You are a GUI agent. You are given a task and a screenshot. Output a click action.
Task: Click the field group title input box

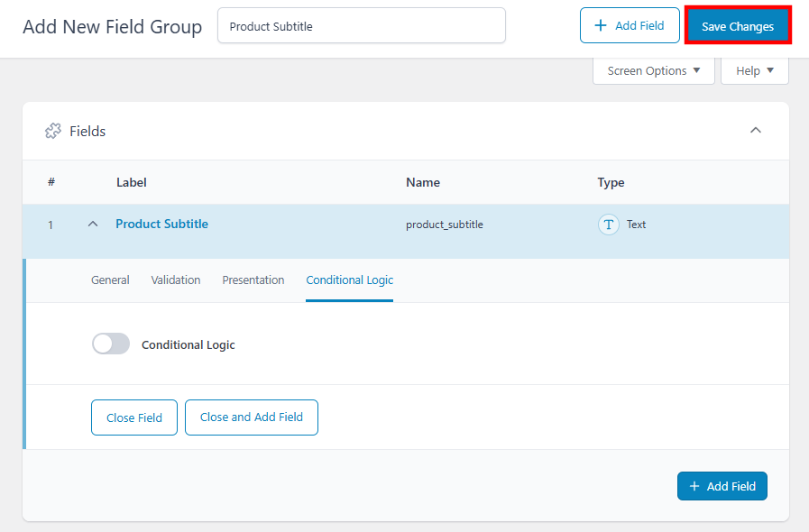click(x=361, y=25)
